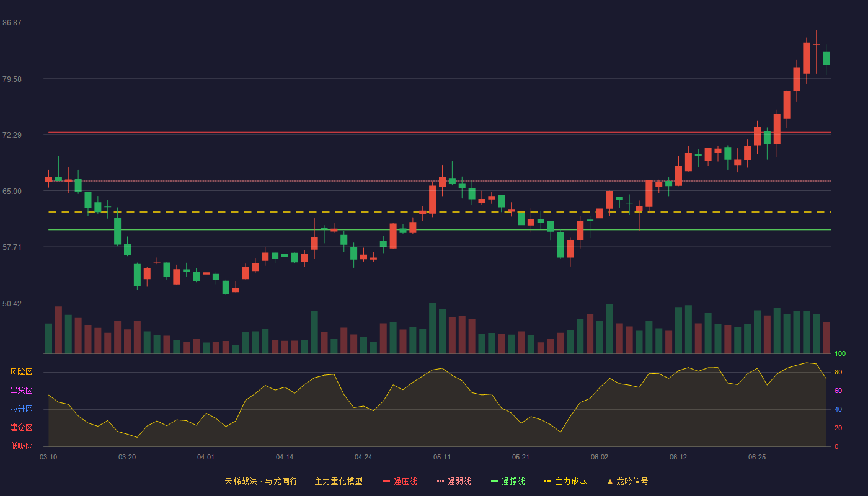The height and width of the screenshot is (496, 868).
Task: Click the 65.00 price axis label
Action: [x=12, y=192]
